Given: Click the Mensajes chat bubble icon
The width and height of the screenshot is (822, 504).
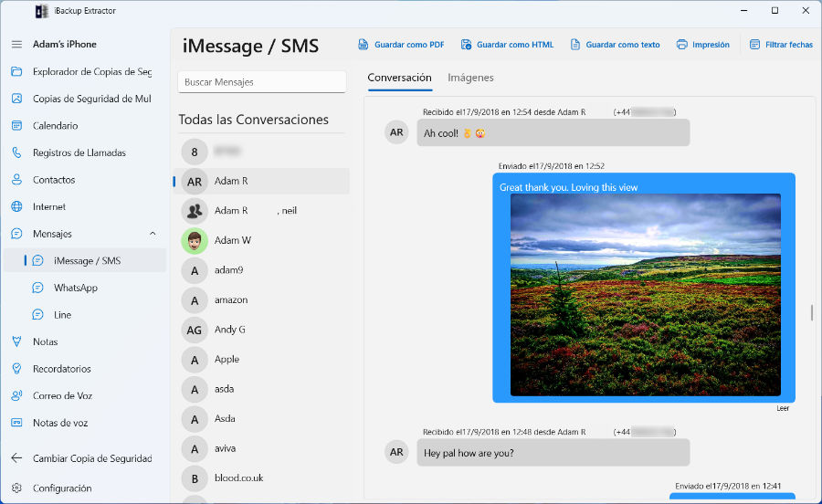Looking at the screenshot, I should pyautogui.click(x=16, y=234).
